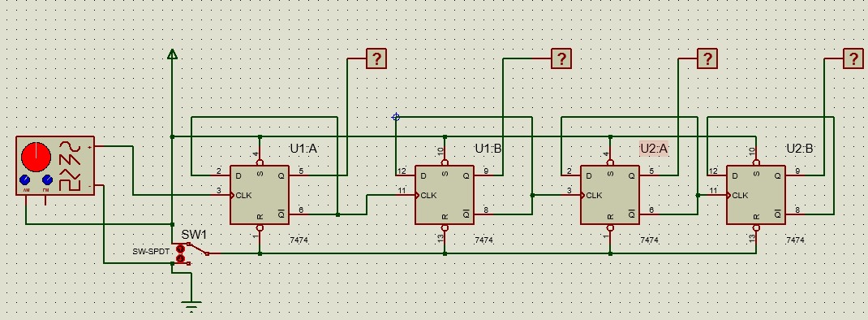The width and height of the screenshot is (868, 320).
Task: Click the 7474 value under U2:B
Action: coord(795,240)
